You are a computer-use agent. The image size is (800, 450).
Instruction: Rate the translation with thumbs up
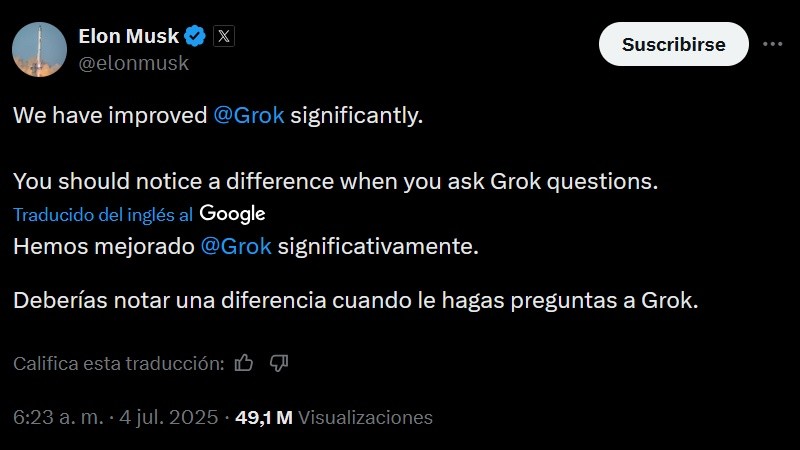click(x=243, y=363)
